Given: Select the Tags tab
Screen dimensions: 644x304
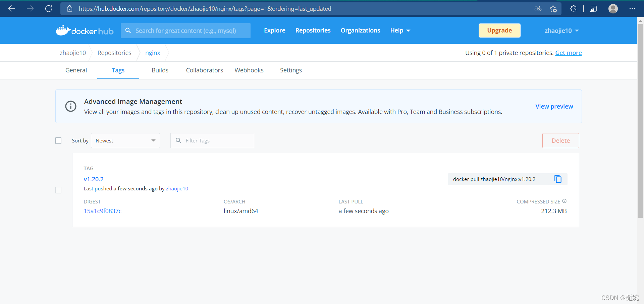Looking at the screenshot, I should point(118,70).
